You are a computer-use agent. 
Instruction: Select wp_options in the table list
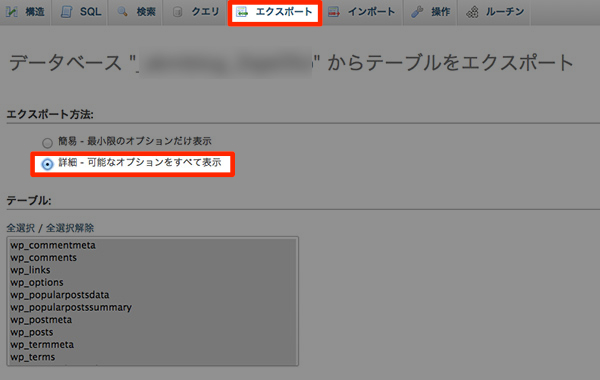click(x=152, y=282)
